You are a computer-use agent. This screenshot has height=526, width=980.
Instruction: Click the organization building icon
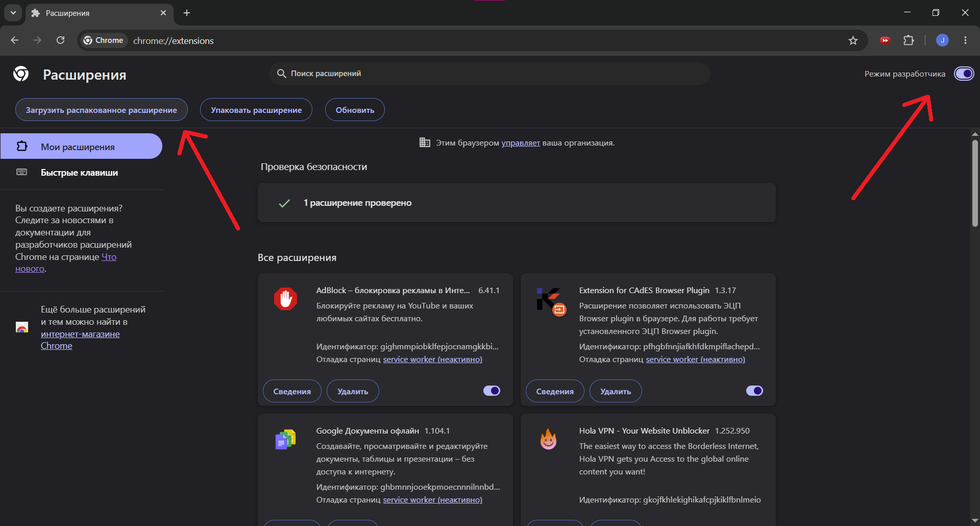pyautogui.click(x=425, y=142)
